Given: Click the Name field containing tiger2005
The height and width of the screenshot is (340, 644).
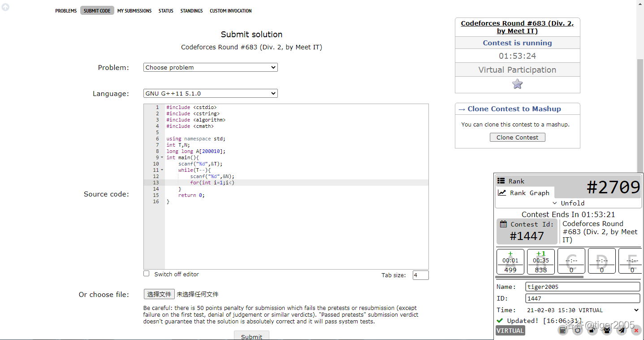Looking at the screenshot, I should click(x=583, y=287).
